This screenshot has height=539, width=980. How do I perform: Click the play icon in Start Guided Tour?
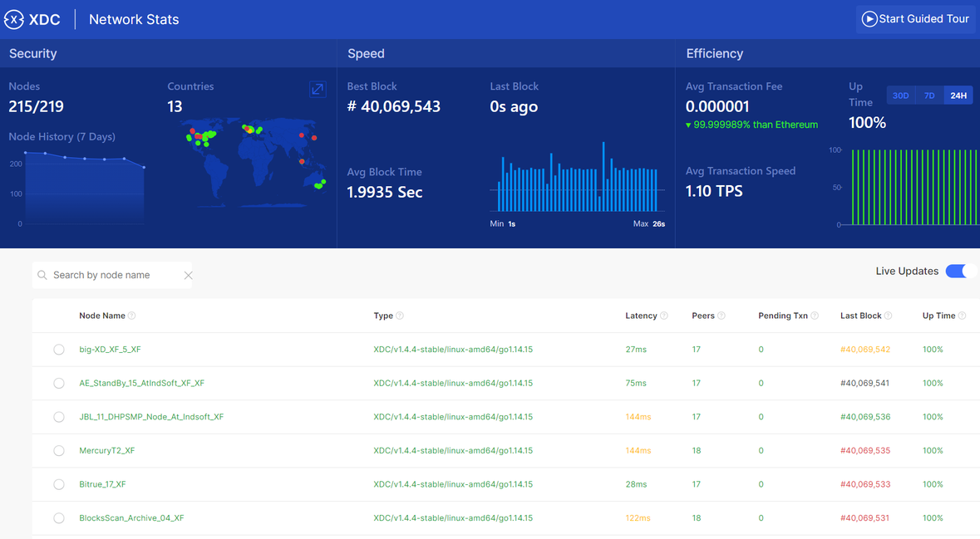click(x=869, y=19)
